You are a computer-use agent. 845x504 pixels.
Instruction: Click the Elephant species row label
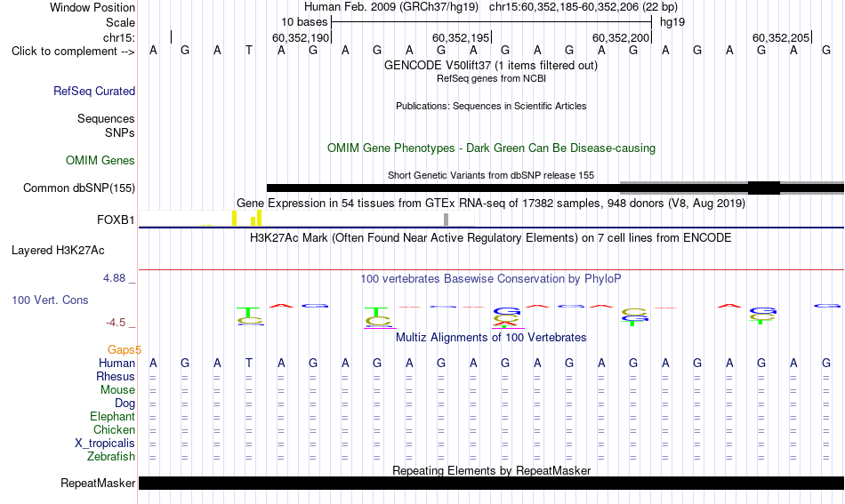click(113, 416)
